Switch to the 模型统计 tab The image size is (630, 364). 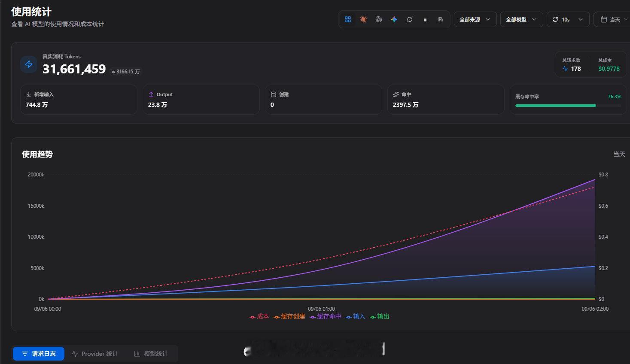(151, 354)
